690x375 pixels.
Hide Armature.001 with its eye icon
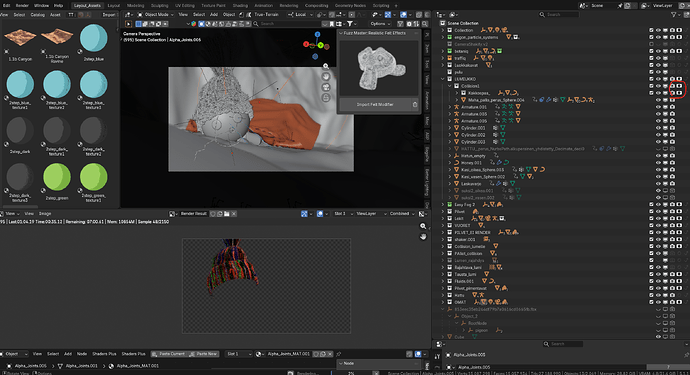658,107
